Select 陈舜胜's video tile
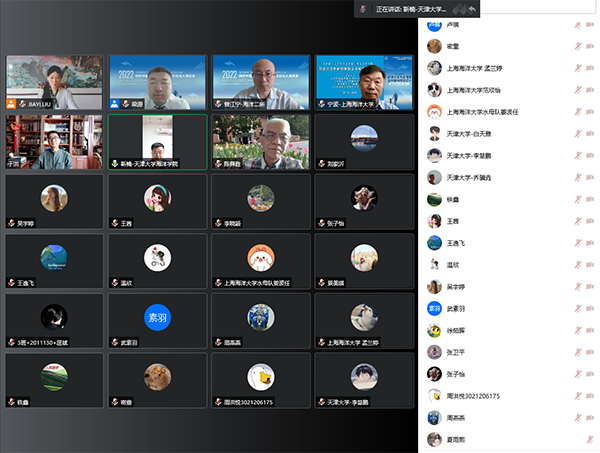 tap(261, 142)
